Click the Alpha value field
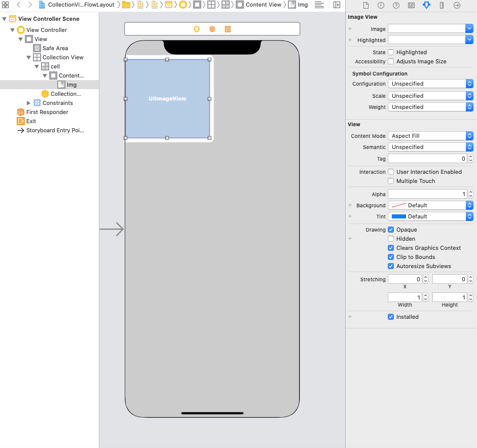This screenshot has width=477, height=448. [x=427, y=194]
